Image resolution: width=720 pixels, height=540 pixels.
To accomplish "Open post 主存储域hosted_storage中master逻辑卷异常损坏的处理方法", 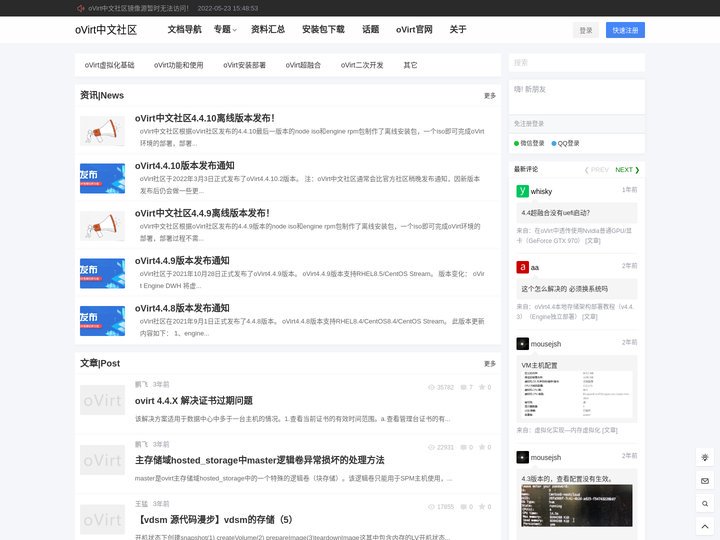I will [x=259, y=460].
